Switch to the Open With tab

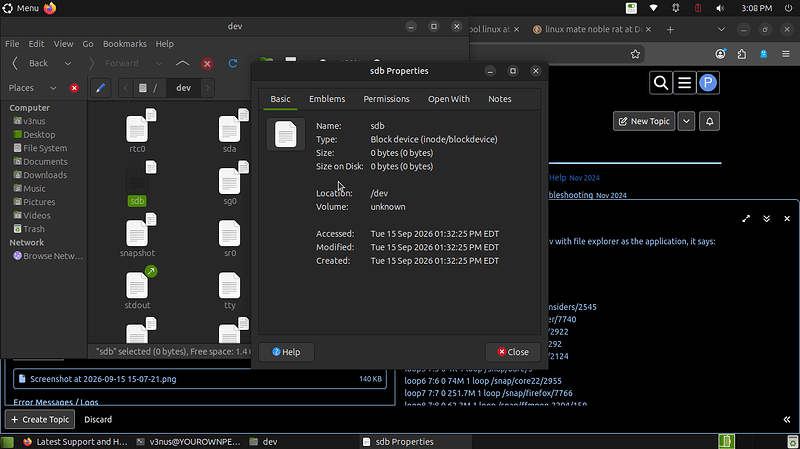(x=448, y=99)
